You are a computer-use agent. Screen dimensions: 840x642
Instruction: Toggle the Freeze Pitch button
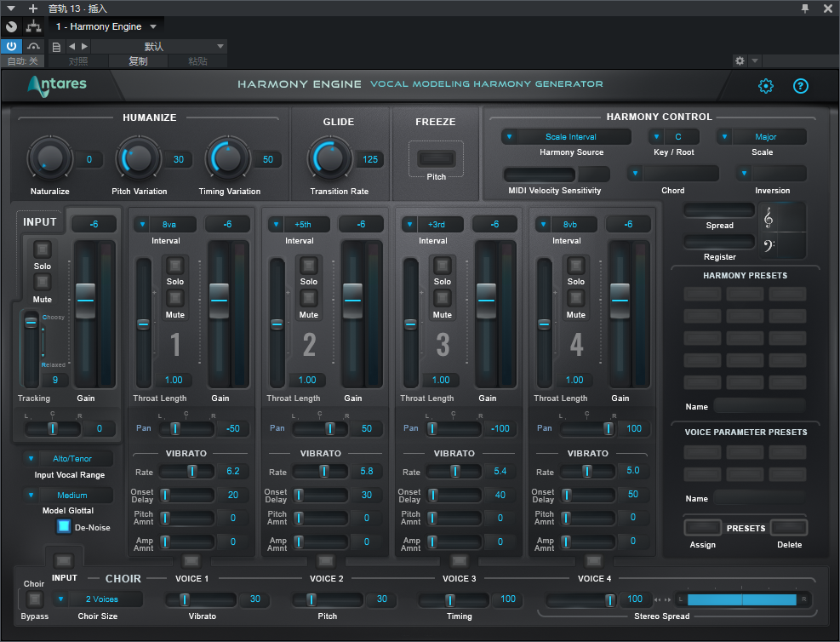click(436, 158)
